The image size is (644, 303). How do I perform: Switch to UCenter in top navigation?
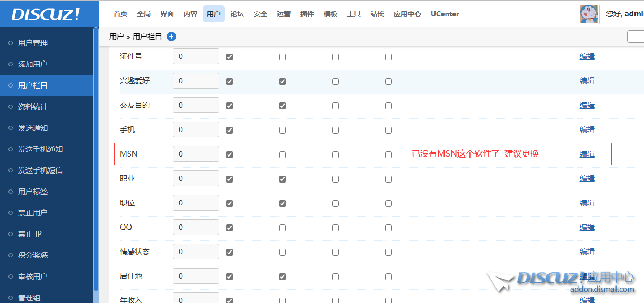pyautogui.click(x=445, y=14)
